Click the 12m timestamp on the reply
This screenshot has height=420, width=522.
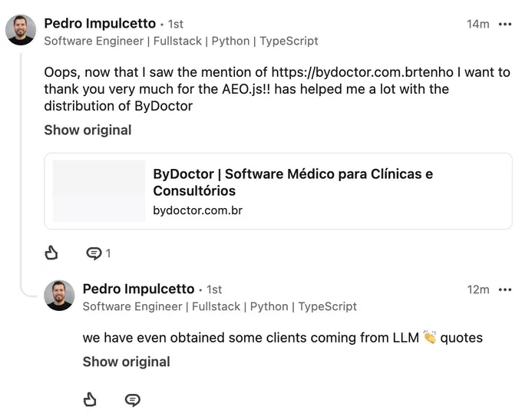(x=478, y=289)
